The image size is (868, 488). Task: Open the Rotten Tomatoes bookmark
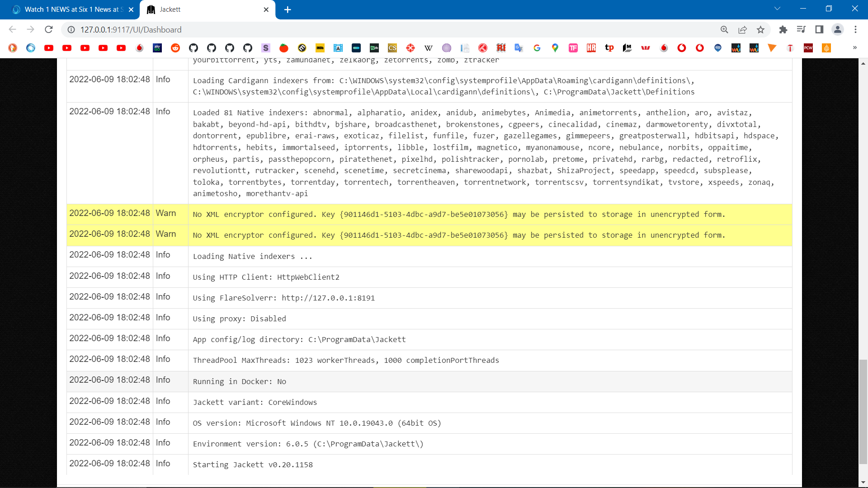pos(283,48)
